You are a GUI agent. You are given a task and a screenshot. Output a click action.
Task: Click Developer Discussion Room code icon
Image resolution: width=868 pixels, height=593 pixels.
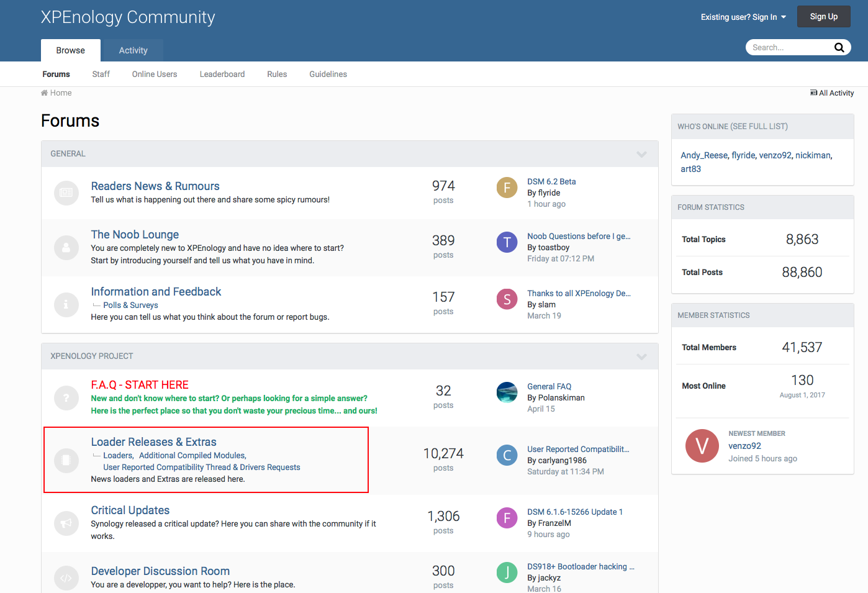[x=66, y=578]
